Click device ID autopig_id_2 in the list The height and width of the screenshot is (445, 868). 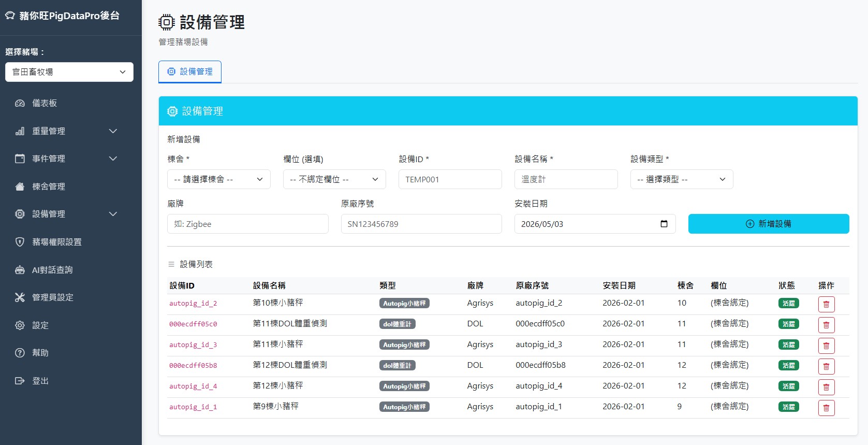pyautogui.click(x=193, y=304)
